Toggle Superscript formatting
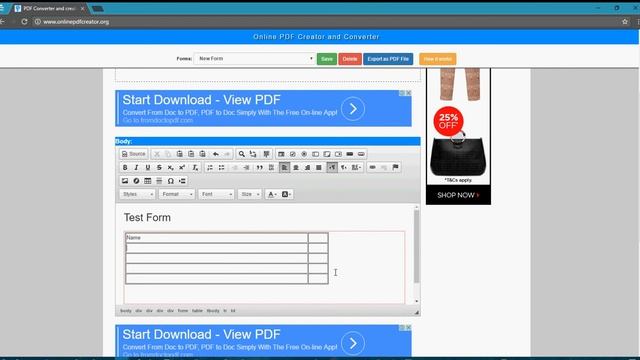This screenshot has height=360, width=640. click(x=182, y=167)
